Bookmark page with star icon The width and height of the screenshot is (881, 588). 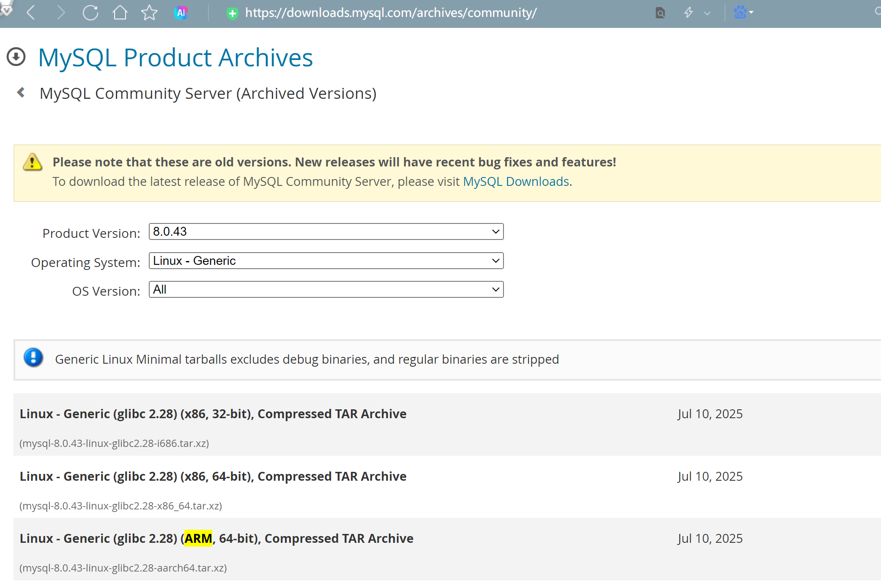tap(149, 13)
